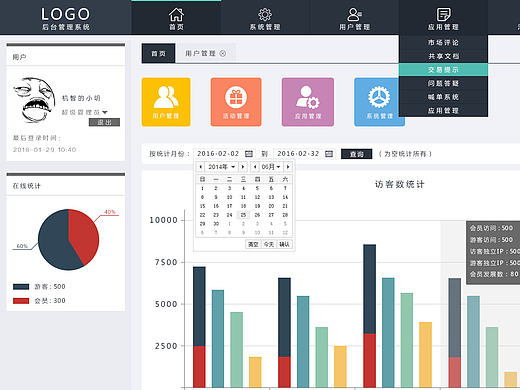Open the blue 系统管理 gear tile
This screenshot has height=390, width=520.
(377, 102)
